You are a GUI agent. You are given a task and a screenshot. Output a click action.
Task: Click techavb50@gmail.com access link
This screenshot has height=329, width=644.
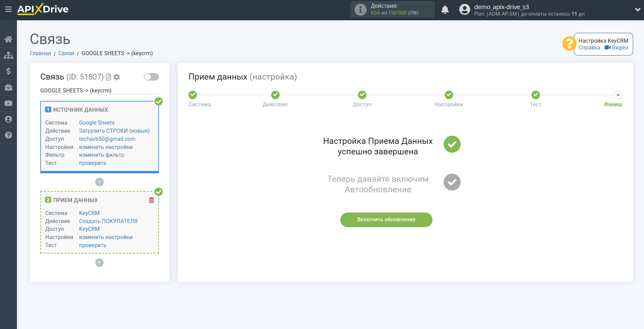tap(107, 139)
